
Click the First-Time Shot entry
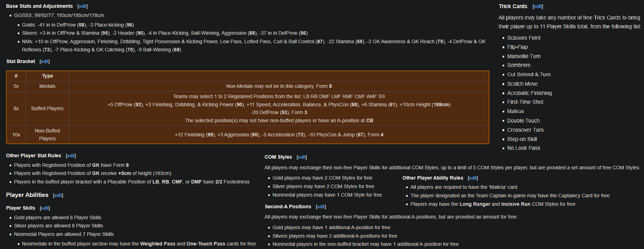click(x=525, y=102)
